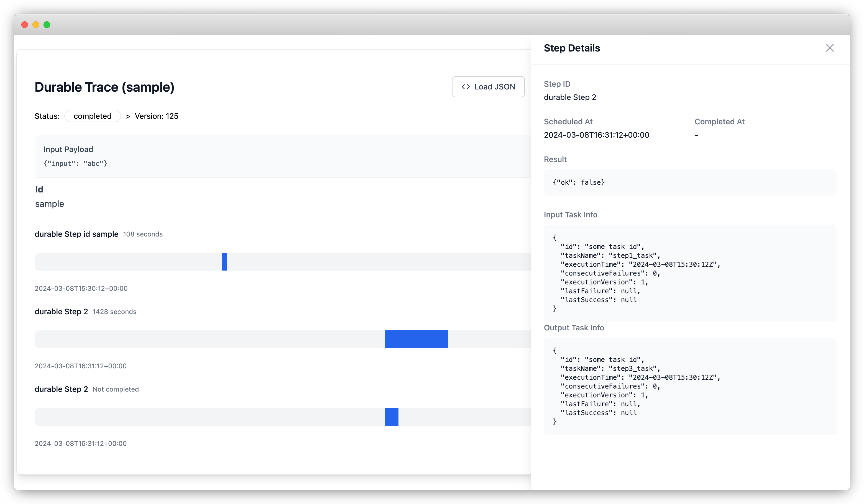Click the 108 seconds duration label

click(x=143, y=234)
